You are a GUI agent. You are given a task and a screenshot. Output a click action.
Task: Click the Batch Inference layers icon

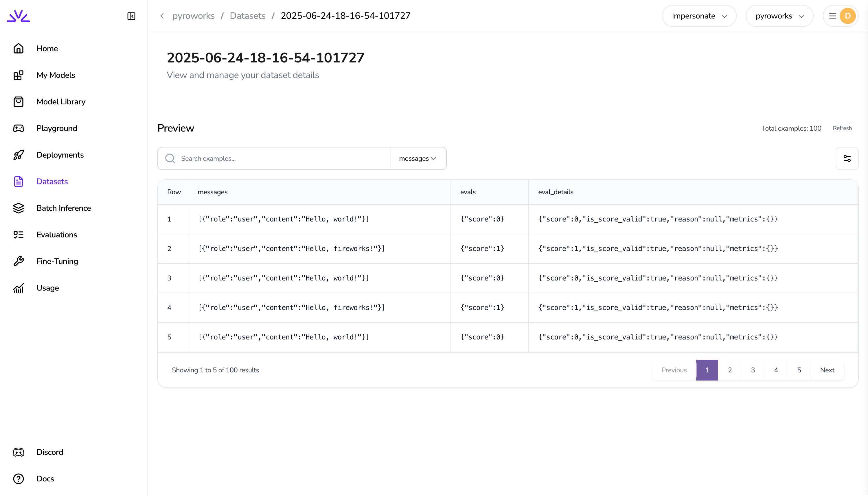point(18,208)
